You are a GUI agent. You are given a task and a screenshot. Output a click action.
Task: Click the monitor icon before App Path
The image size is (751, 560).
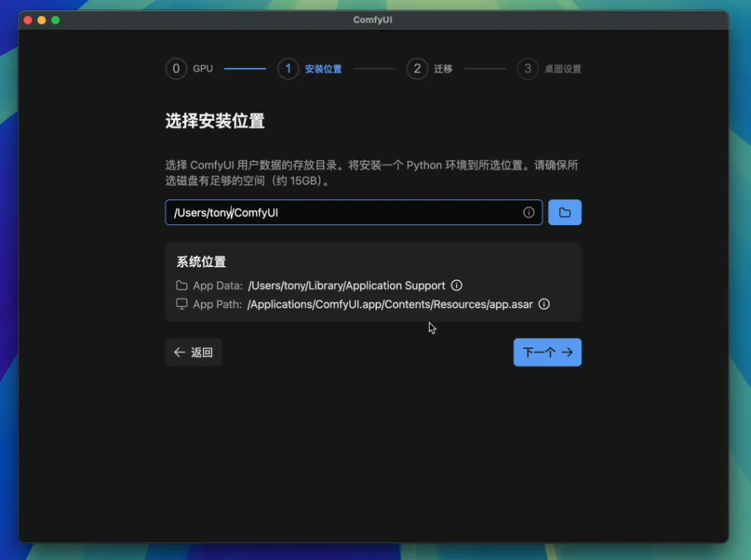(x=182, y=304)
